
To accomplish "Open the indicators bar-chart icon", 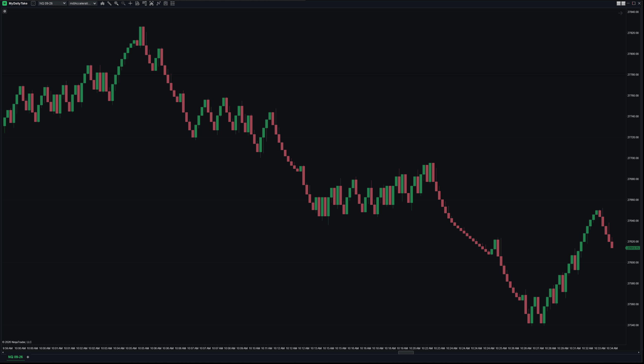I will tap(151, 3).
